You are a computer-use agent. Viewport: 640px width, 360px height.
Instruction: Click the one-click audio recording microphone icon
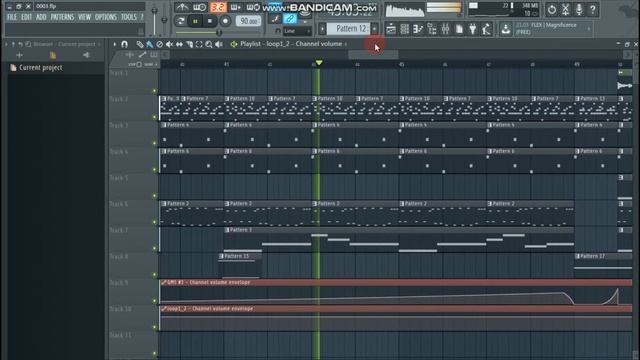point(579,9)
